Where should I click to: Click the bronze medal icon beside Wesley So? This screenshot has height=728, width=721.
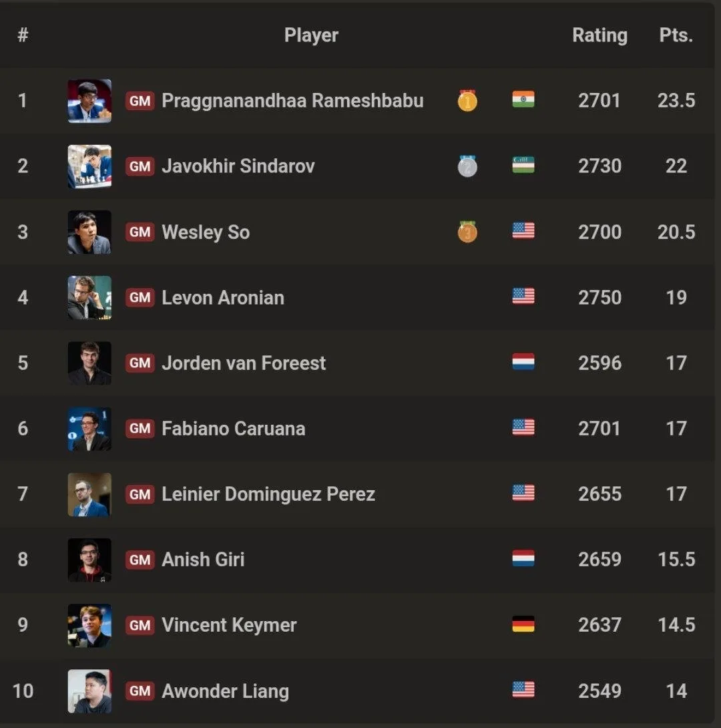[467, 232]
